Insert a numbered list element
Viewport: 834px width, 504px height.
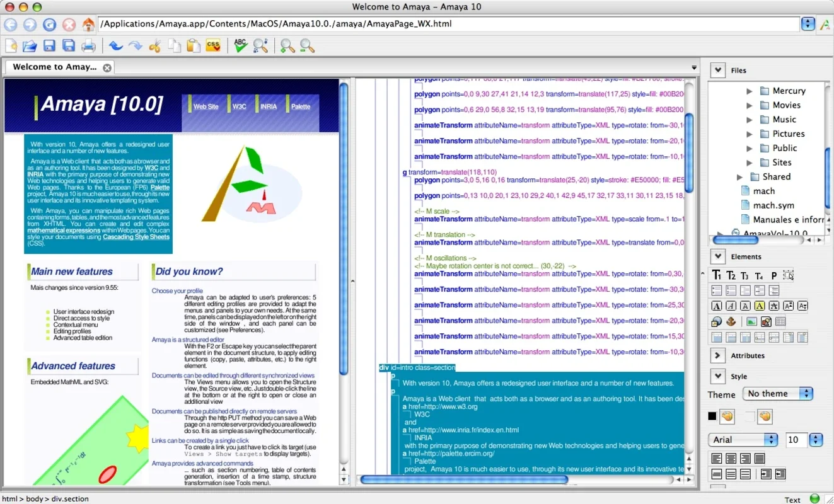(731, 290)
